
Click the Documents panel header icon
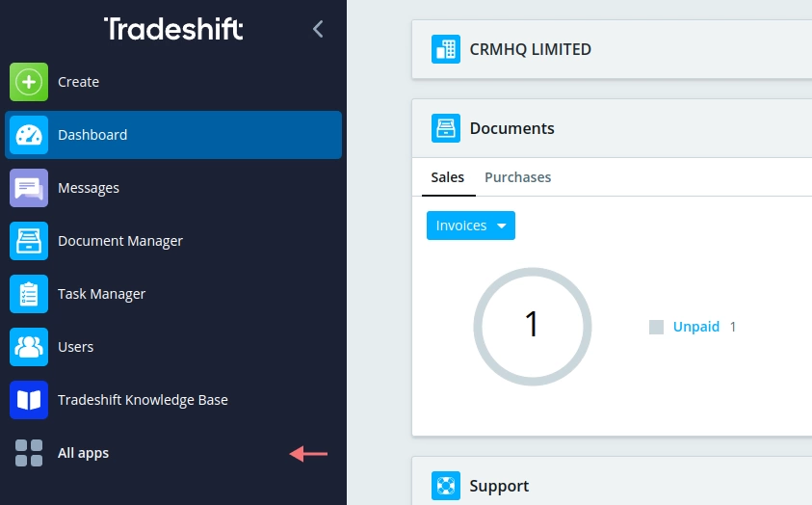446,128
